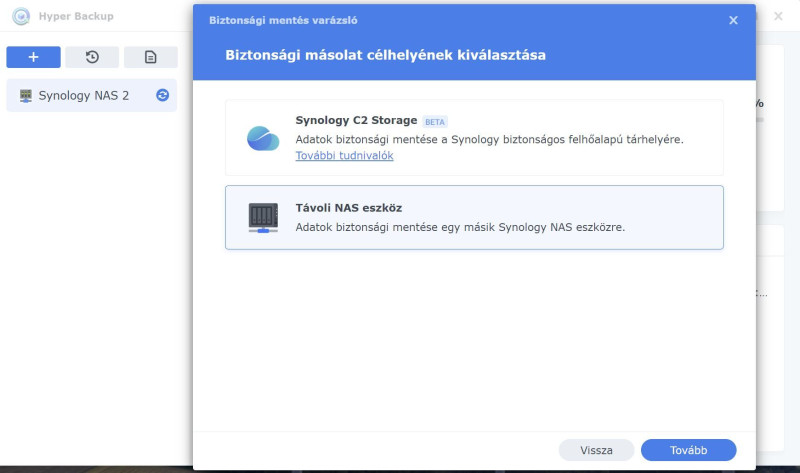Click the Hyper Backup title text
800x473 pixels.
pyautogui.click(x=76, y=16)
